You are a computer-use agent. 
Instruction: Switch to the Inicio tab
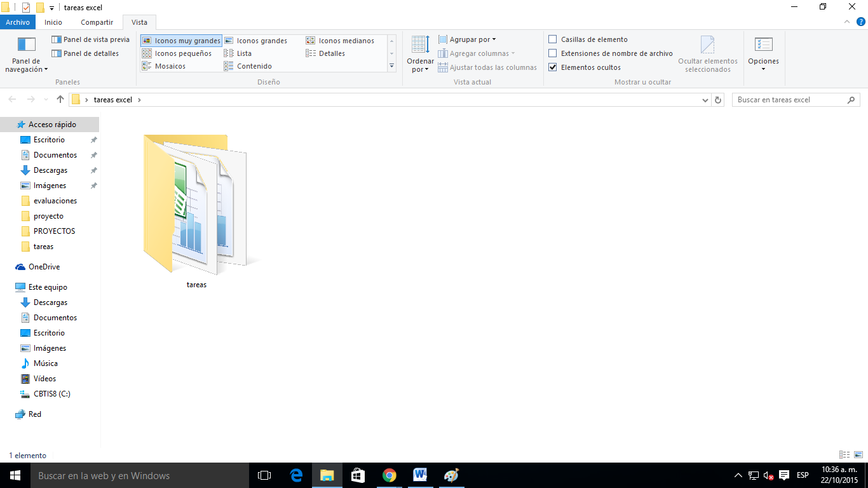[x=53, y=22]
